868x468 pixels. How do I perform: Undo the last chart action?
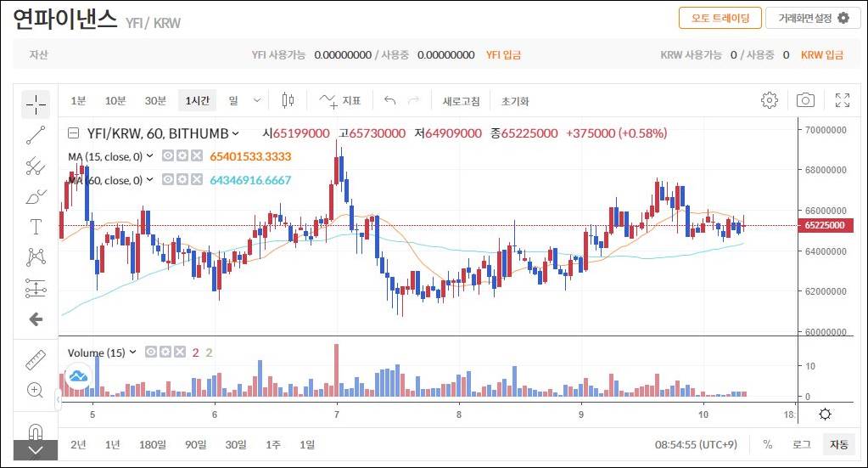click(x=389, y=101)
